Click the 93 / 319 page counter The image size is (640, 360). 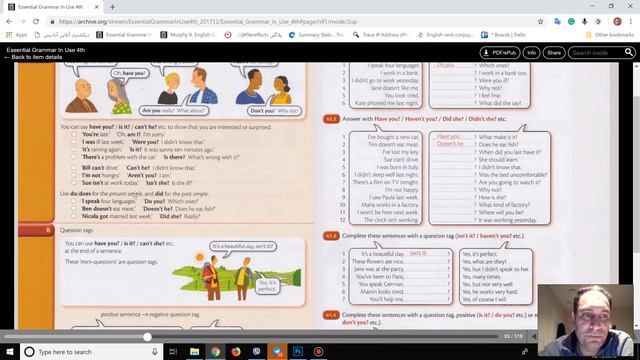point(513,336)
